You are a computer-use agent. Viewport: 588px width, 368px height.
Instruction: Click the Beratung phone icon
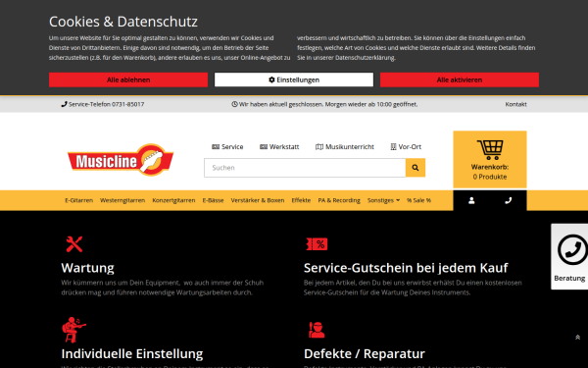(x=572, y=250)
